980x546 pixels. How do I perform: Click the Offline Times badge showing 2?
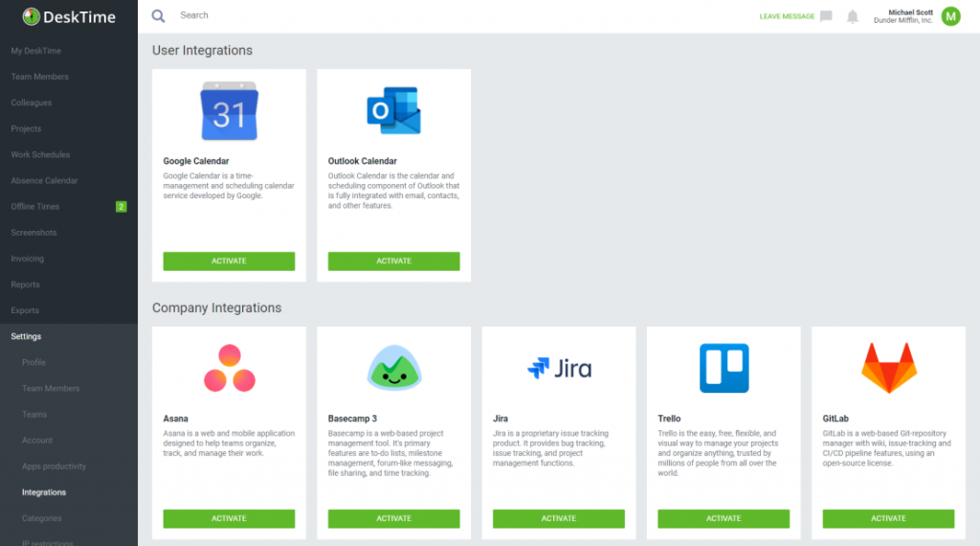[122, 206]
